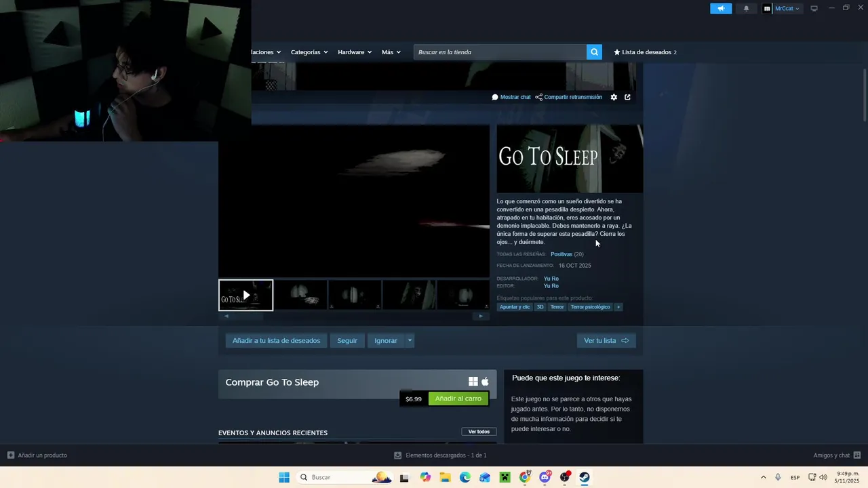Open Discord from the taskbar
The width and height of the screenshot is (868, 488).
coord(545,477)
